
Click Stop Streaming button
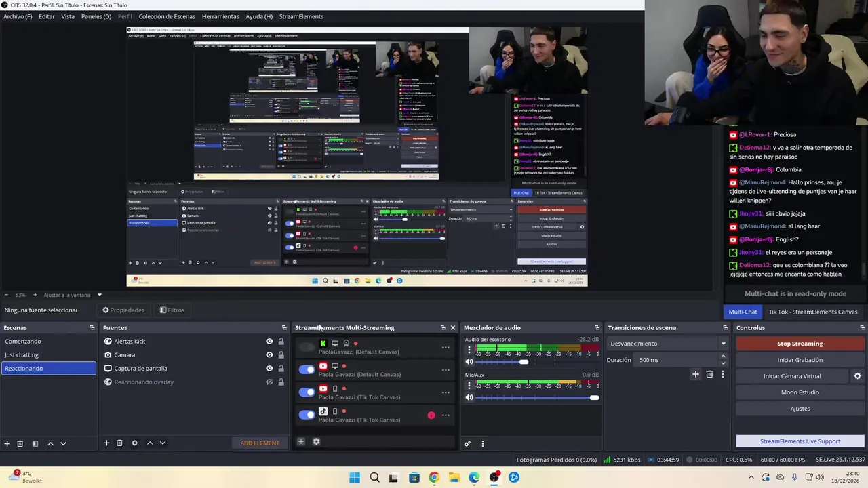click(x=800, y=344)
